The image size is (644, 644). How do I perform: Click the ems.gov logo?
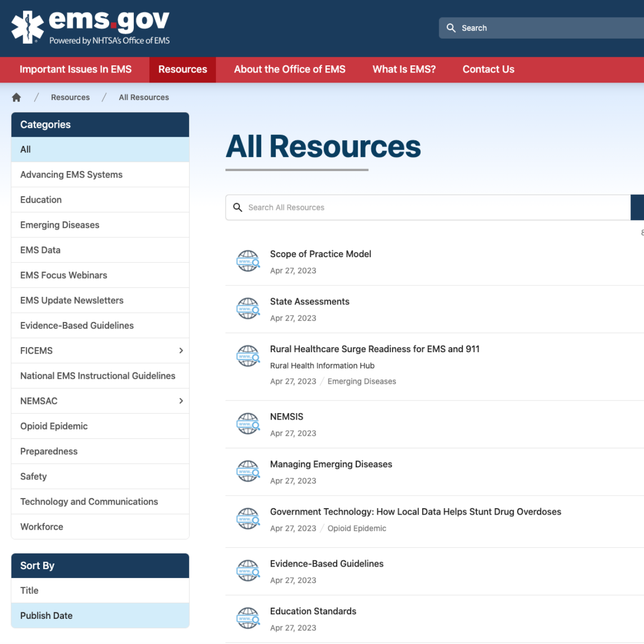(91, 28)
